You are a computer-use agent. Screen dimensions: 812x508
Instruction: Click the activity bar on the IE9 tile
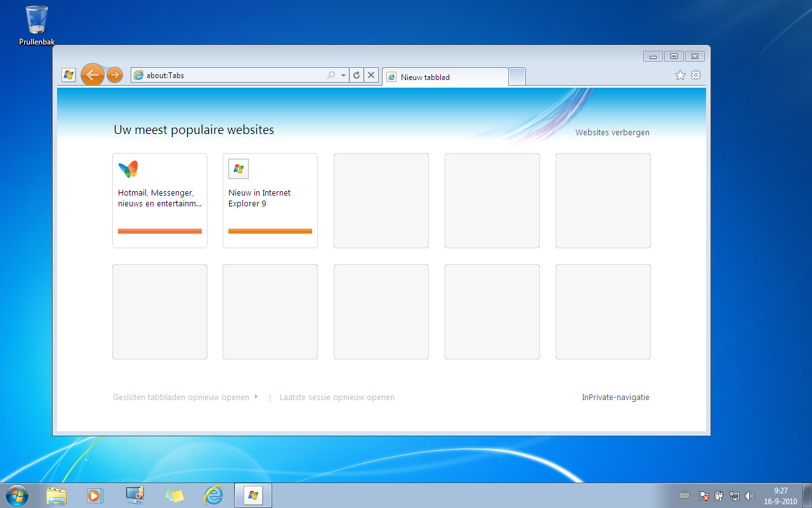[x=270, y=231]
